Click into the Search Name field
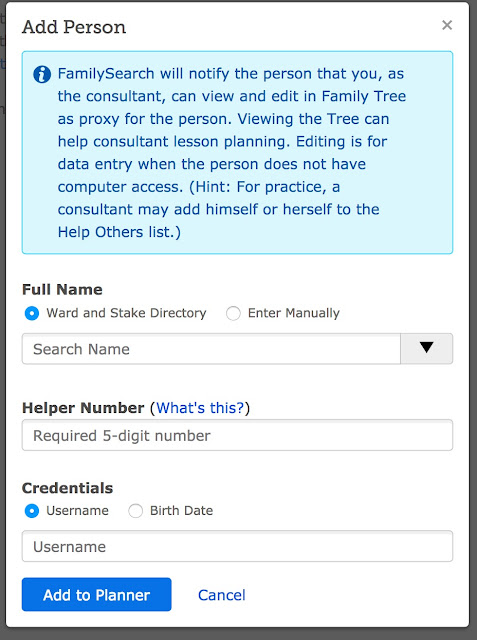Image resolution: width=477 pixels, height=640 pixels. pyautogui.click(x=211, y=349)
